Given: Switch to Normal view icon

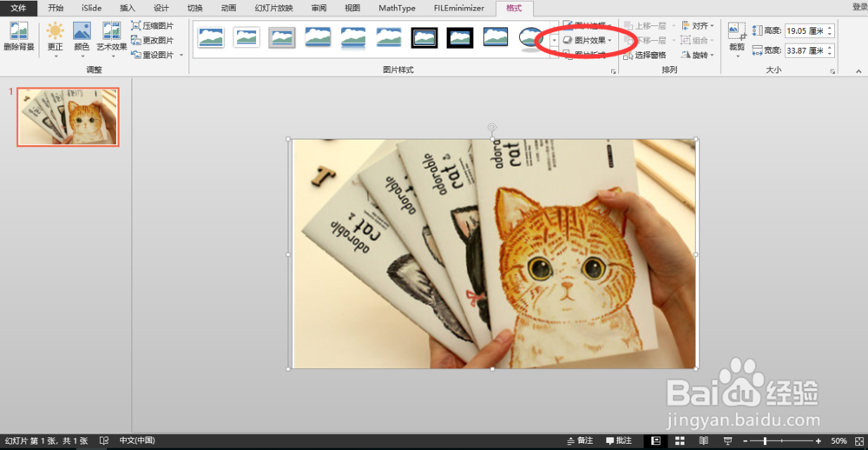Looking at the screenshot, I should [656, 440].
